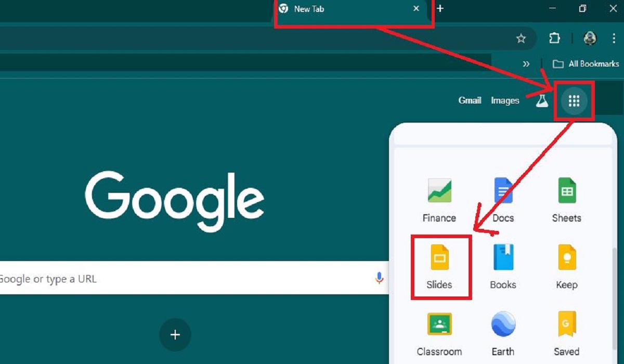This screenshot has width=624, height=364.
Task: Click the Search Labs flask icon
Action: [542, 101]
